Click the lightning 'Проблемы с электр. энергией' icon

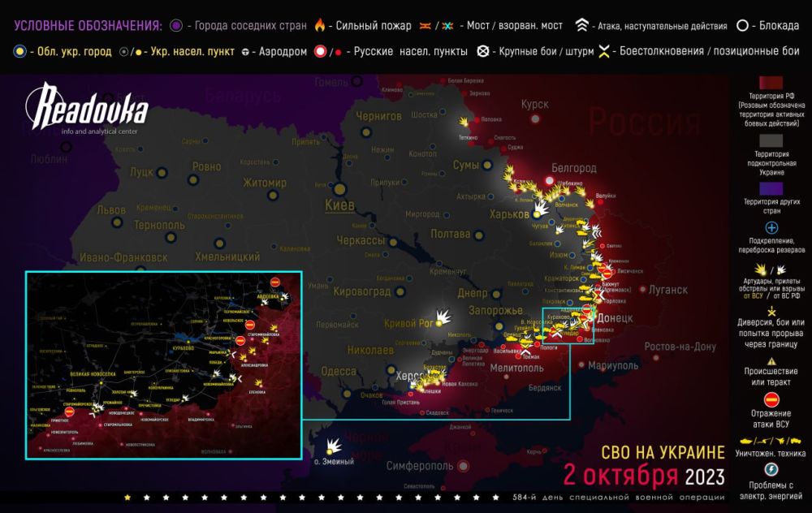point(771,469)
